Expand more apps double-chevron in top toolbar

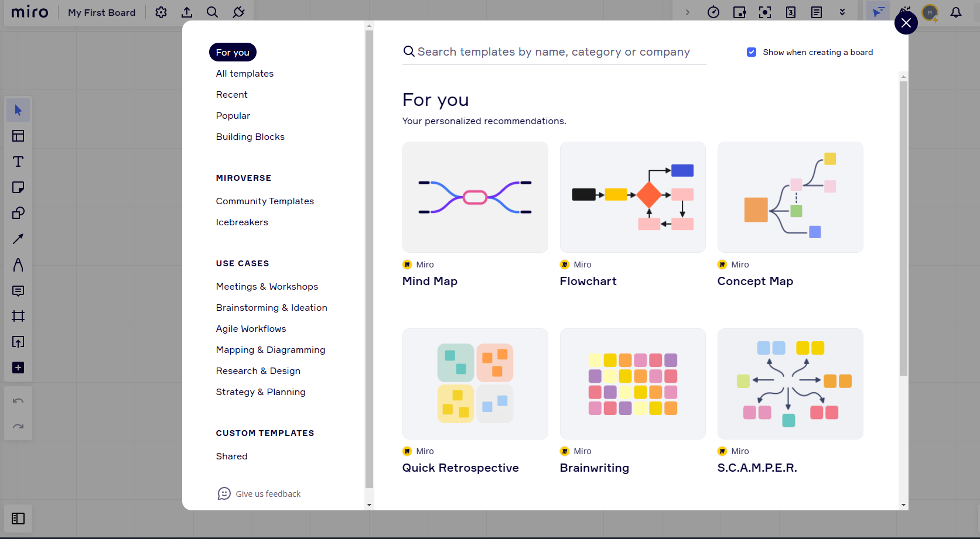pyautogui.click(x=842, y=12)
